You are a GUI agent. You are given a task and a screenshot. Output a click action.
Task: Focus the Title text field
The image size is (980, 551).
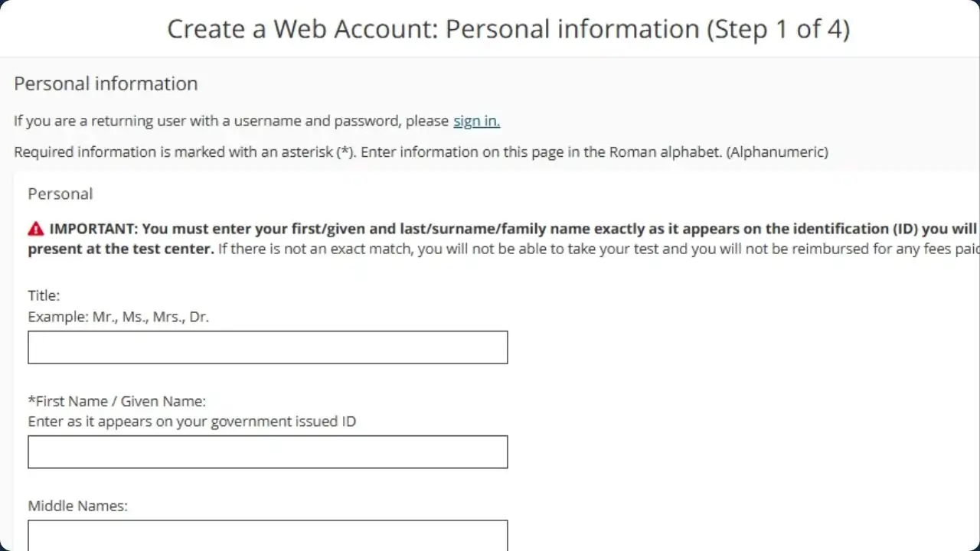(267, 347)
